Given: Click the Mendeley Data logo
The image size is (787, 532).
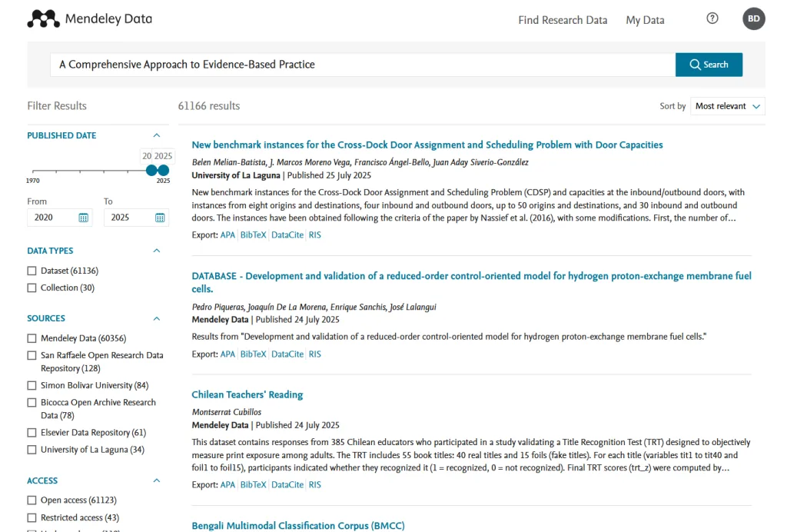Looking at the screenshot, I should (89, 19).
